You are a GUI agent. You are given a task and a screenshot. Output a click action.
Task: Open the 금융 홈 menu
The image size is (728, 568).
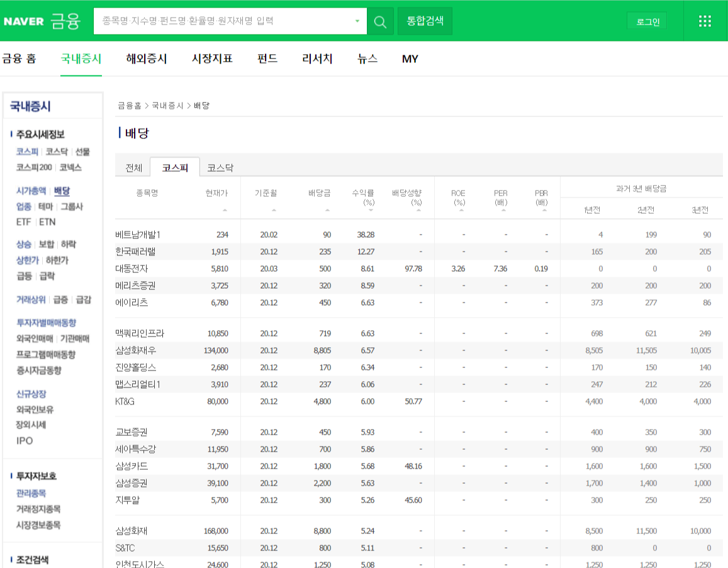tap(20, 58)
